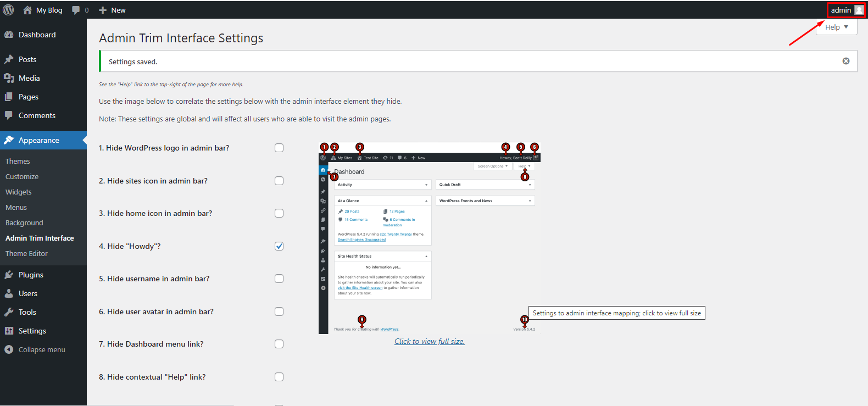Click the WordPress logo in admin bar

click(x=8, y=10)
